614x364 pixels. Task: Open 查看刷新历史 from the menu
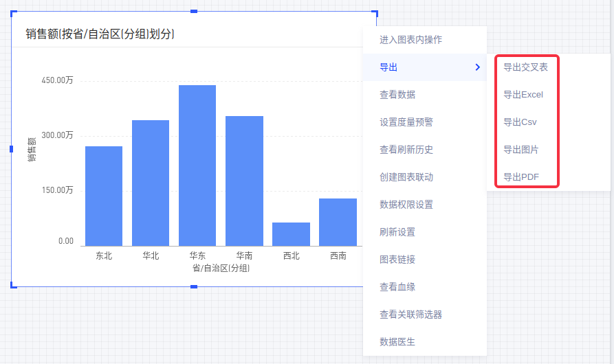click(406, 150)
